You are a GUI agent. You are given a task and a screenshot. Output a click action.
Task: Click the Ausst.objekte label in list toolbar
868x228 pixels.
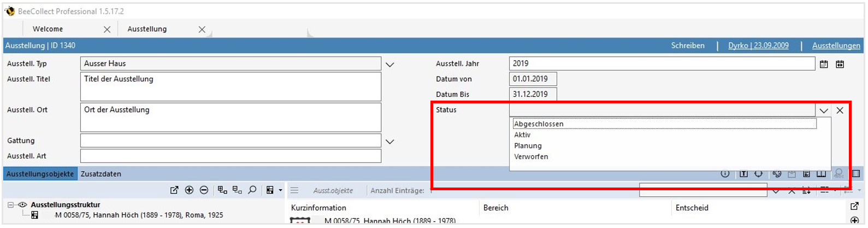[333, 191]
